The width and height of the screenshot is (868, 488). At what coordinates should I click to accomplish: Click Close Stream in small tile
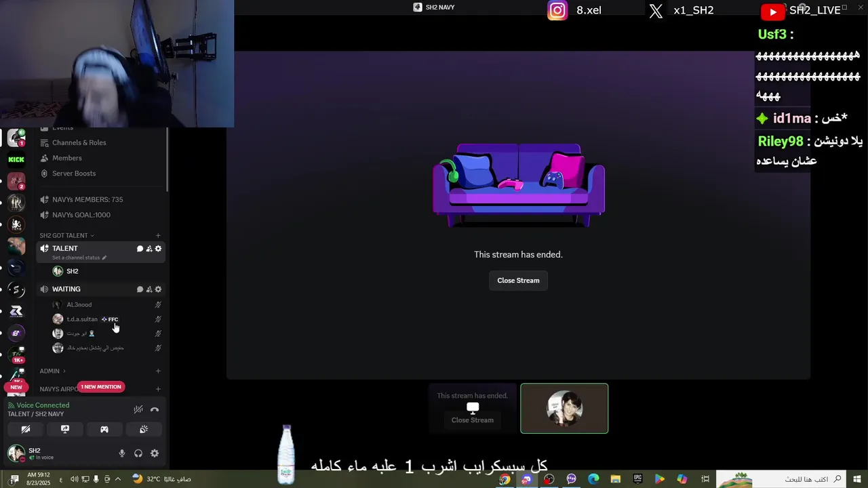[x=472, y=420]
